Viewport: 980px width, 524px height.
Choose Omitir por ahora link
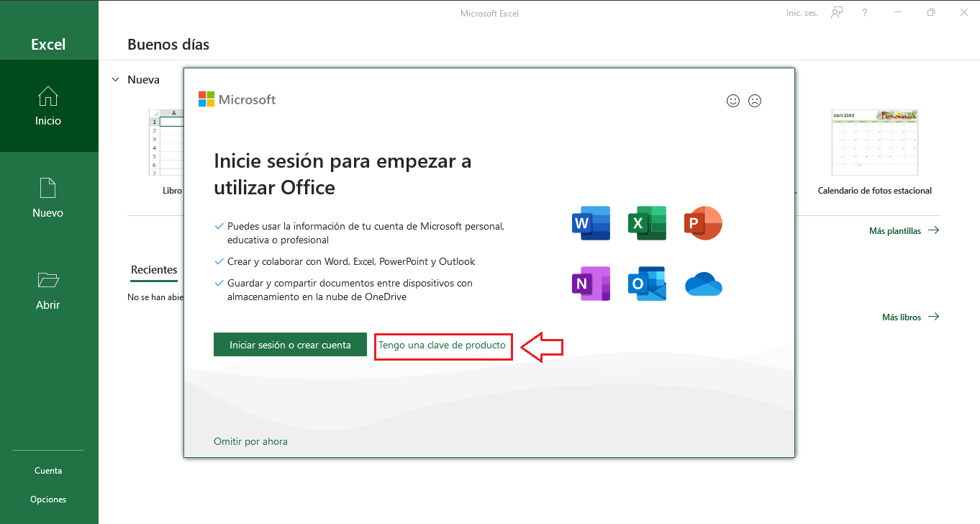[250, 441]
